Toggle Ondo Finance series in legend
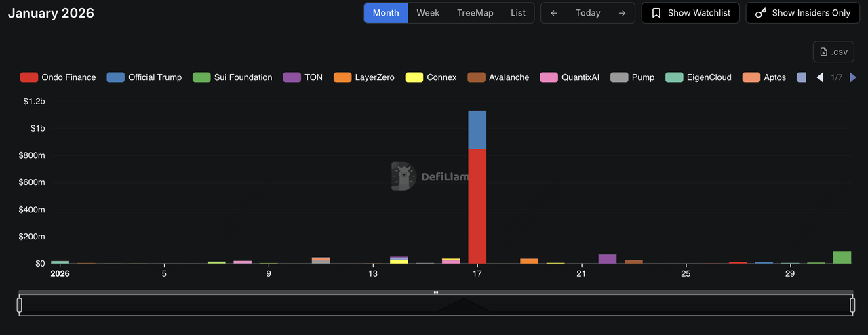This screenshot has width=868, height=335. [x=58, y=77]
